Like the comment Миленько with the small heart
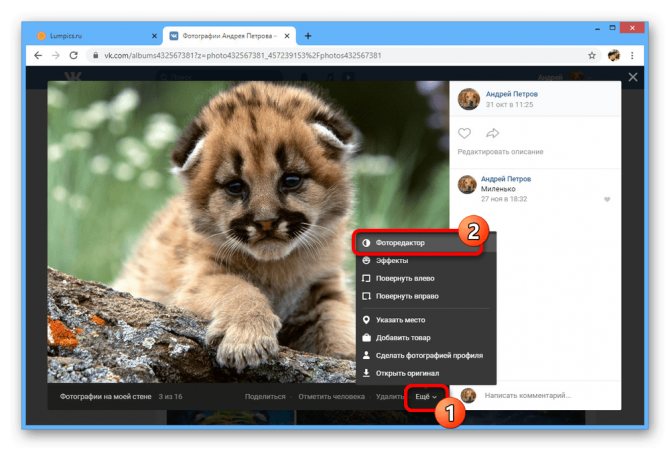 coord(607,200)
